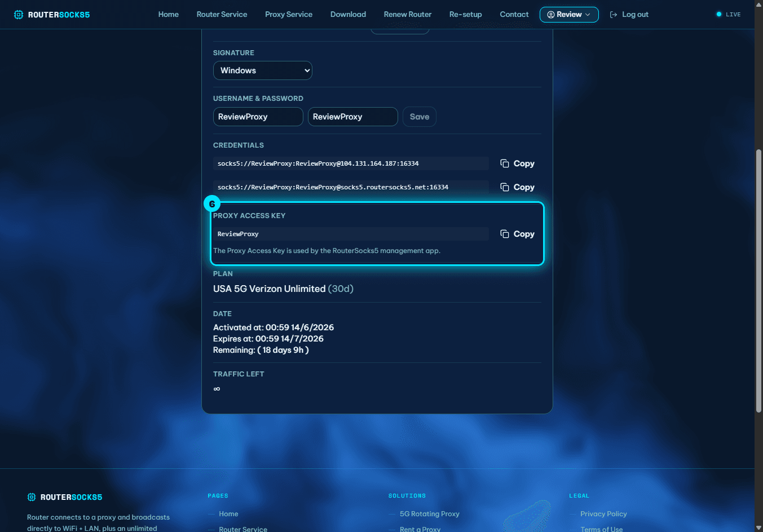Click the footer RouterSocks5 logo icon
763x532 pixels.
[32, 497]
